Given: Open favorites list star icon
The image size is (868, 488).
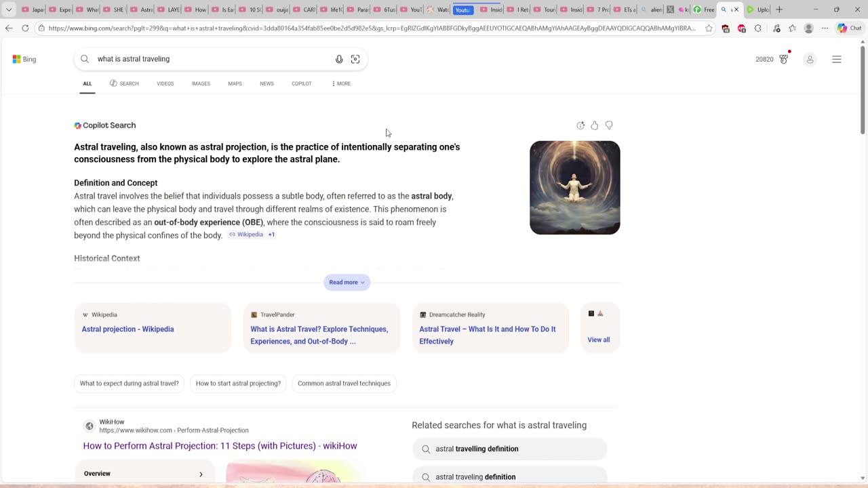Looking at the screenshot, I should click(x=792, y=28).
